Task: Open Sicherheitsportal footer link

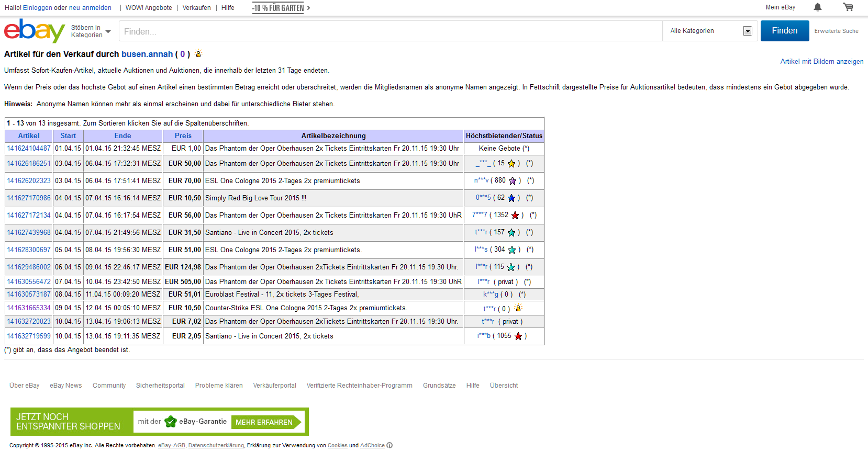Action: pyautogui.click(x=160, y=386)
